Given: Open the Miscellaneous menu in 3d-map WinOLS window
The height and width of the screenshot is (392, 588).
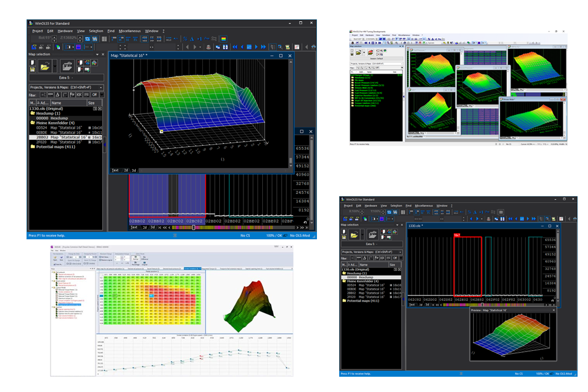Looking at the screenshot, I should 129,31.
